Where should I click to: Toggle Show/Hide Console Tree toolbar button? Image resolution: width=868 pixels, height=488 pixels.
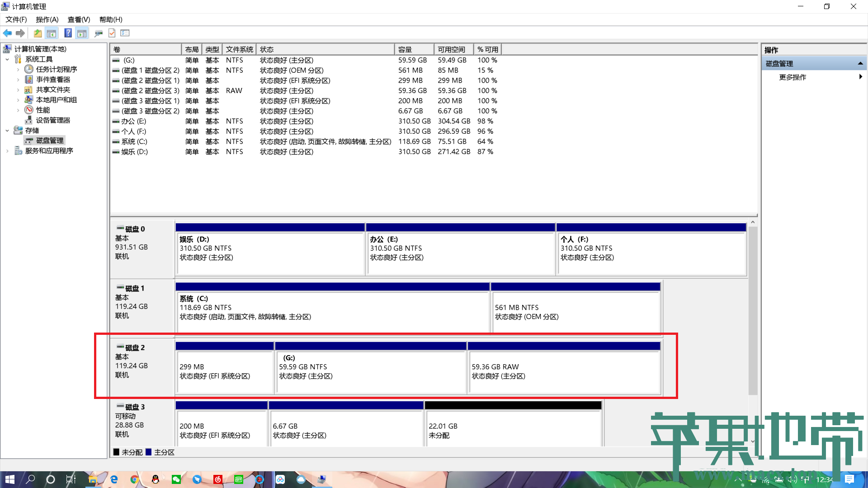[52, 33]
